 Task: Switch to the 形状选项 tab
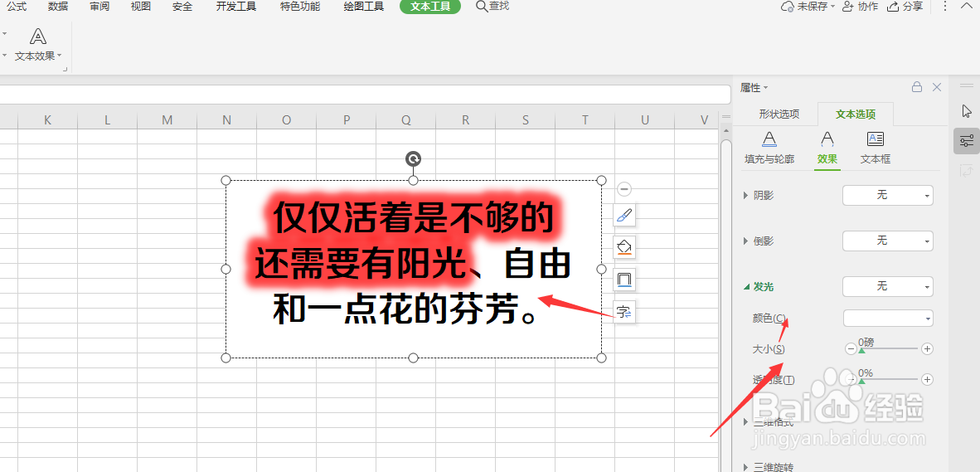[779, 114]
